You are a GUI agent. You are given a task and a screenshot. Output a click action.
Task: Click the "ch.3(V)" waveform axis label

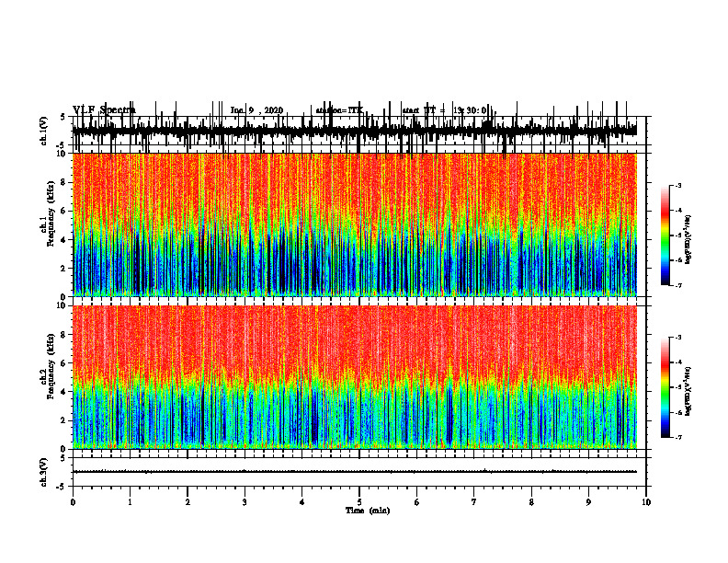tap(44, 472)
